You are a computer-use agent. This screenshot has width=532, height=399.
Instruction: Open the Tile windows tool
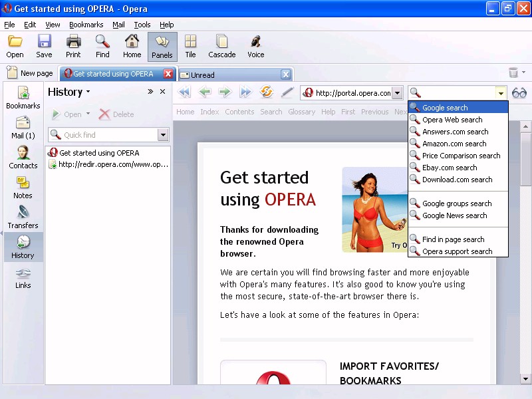coord(190,47)
